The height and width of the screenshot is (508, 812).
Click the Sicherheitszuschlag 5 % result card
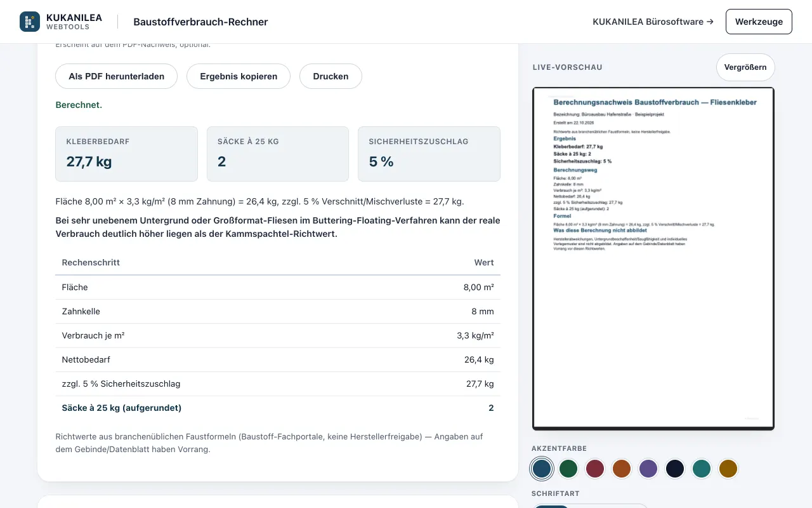tap(429, 154)
